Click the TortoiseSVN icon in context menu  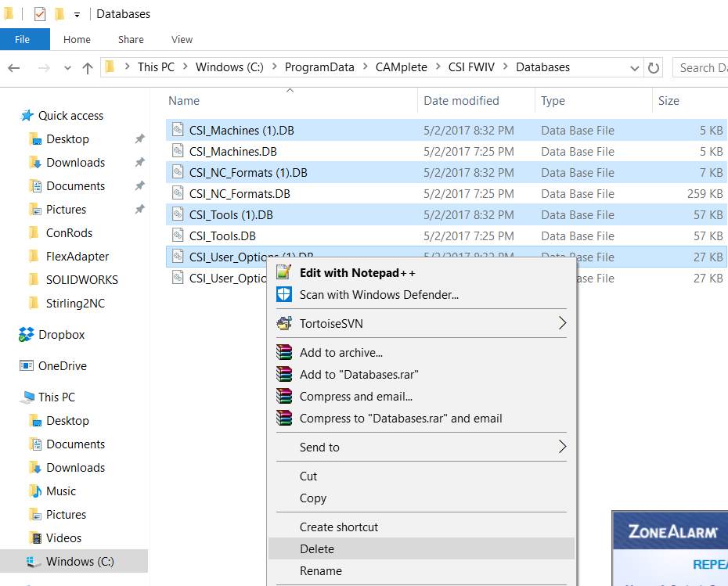tap(284, 323)
